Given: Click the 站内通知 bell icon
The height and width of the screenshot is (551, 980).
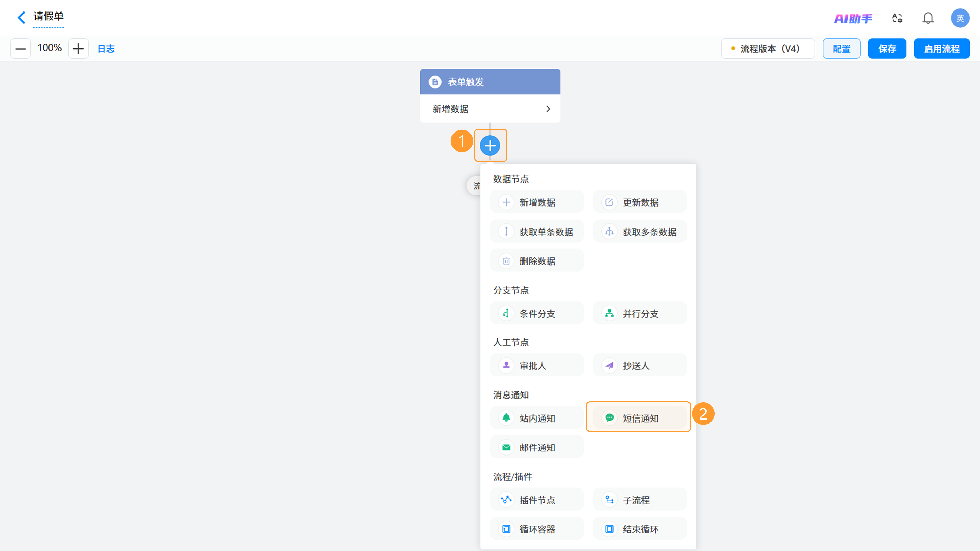Looking at the screenshot, I should [x=506, y=418].
